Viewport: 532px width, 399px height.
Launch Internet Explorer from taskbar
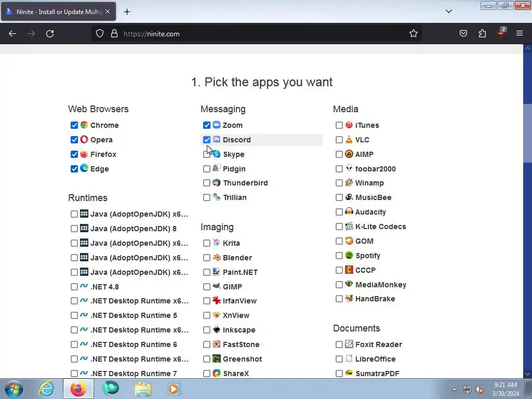[46, 389]
